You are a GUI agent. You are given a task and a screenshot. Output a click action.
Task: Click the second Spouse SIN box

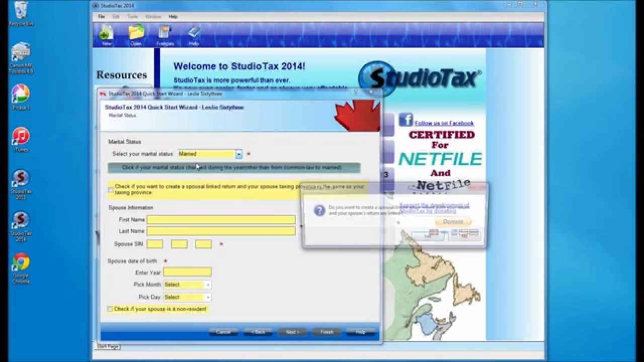pyautogui.click(x=179, y=244)
